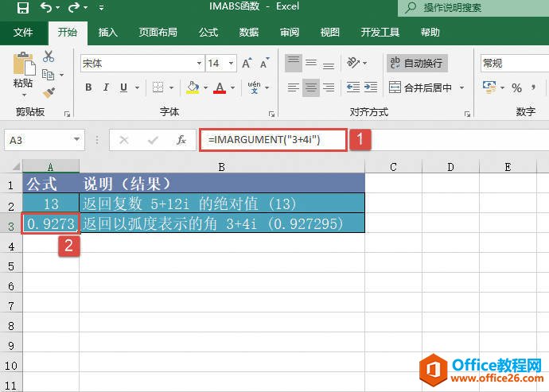Increase font size with larger A
The image size is (549, 392).
tap(247, 63)
